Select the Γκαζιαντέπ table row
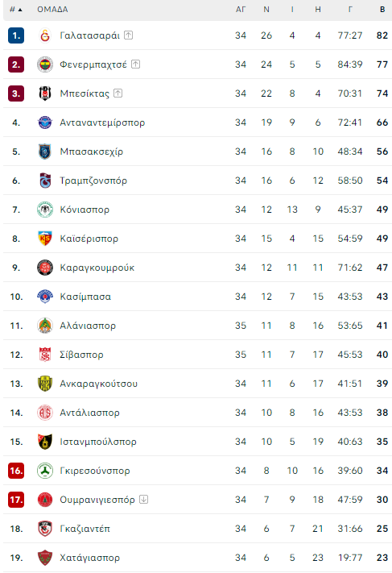The height and width of the screenshot is (573, 392). [x=197, y=529]
